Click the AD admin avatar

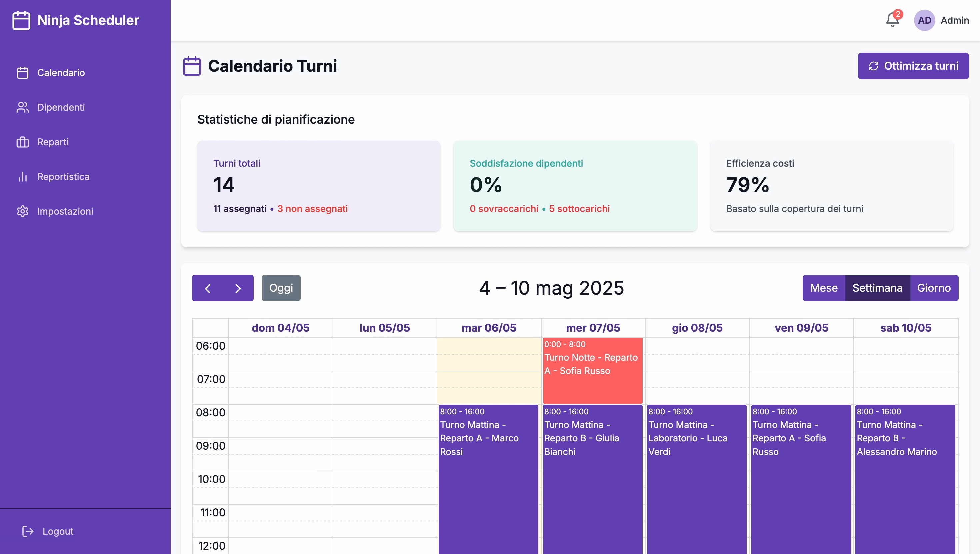point(924,20)
